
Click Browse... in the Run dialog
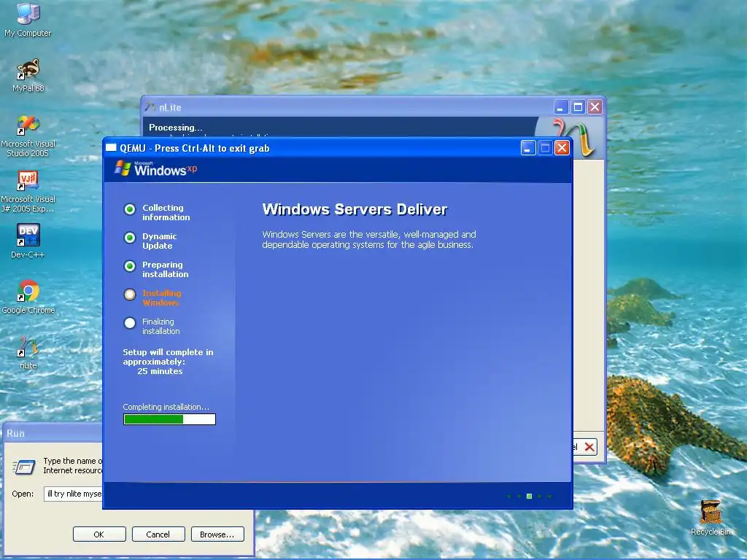point(217,534)
